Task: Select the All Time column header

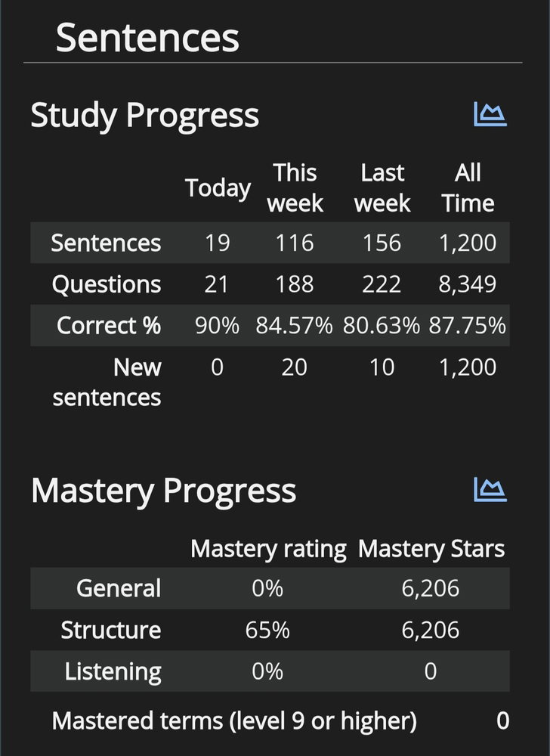Action: (468, 188)
